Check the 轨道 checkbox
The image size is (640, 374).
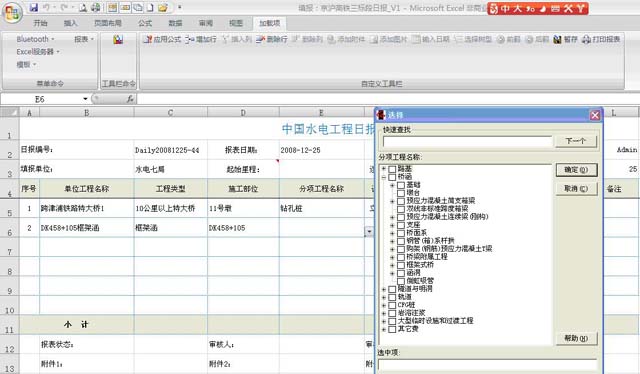[392, 297]
